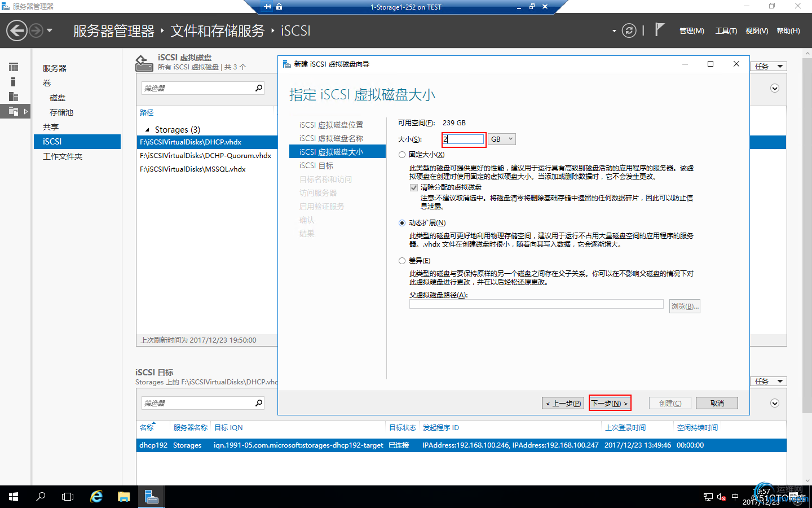812x508 pixels.
Task: Sort targets by 上次登录时间 column
Action: (625, 428)
